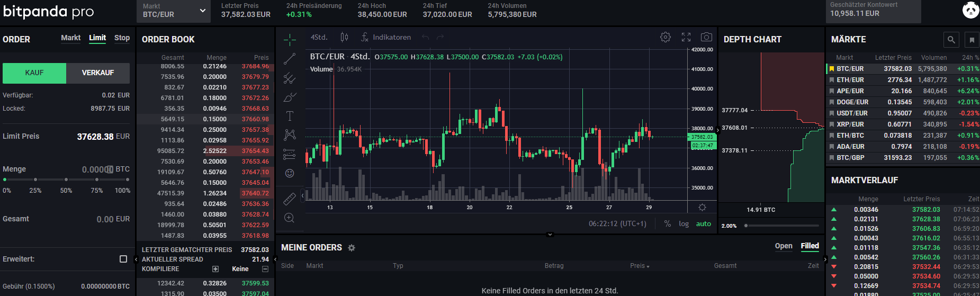
Task: Select the USDT/EUR market row
Action: click(903, 113)
